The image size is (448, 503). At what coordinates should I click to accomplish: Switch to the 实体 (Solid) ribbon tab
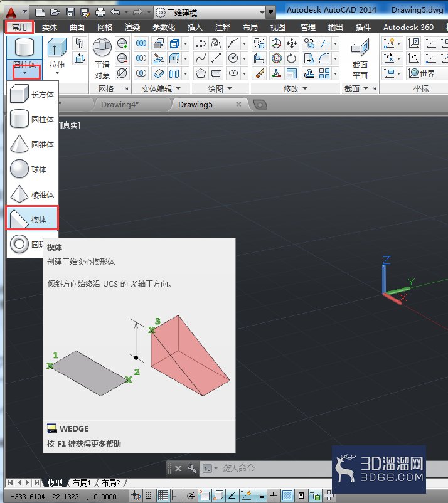(x=50, y=27)
